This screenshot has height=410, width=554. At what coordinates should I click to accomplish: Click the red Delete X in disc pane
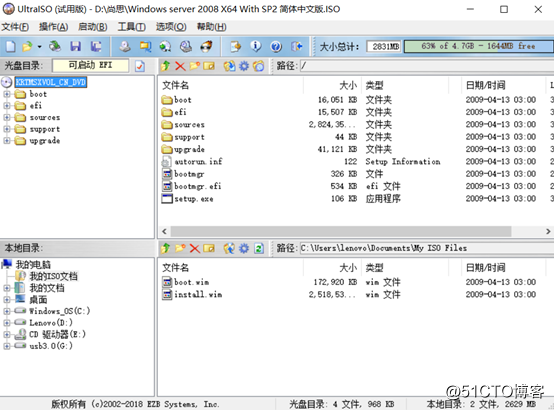180,66
